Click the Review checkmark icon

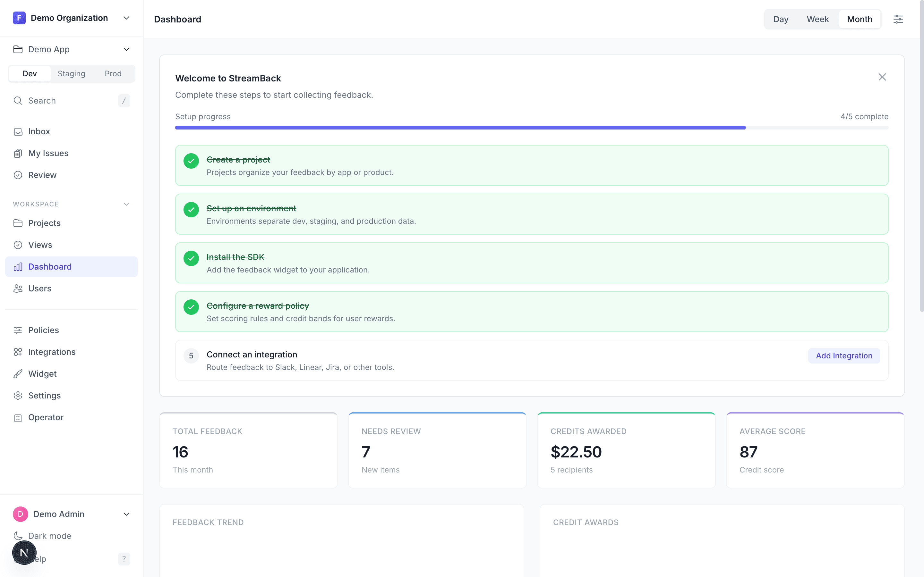[18, 175]
